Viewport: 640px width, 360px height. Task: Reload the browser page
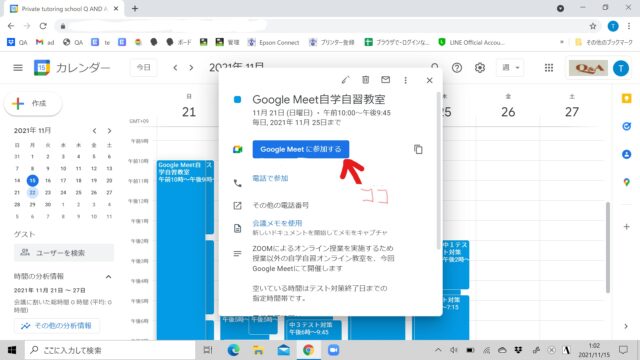(43, 26)
